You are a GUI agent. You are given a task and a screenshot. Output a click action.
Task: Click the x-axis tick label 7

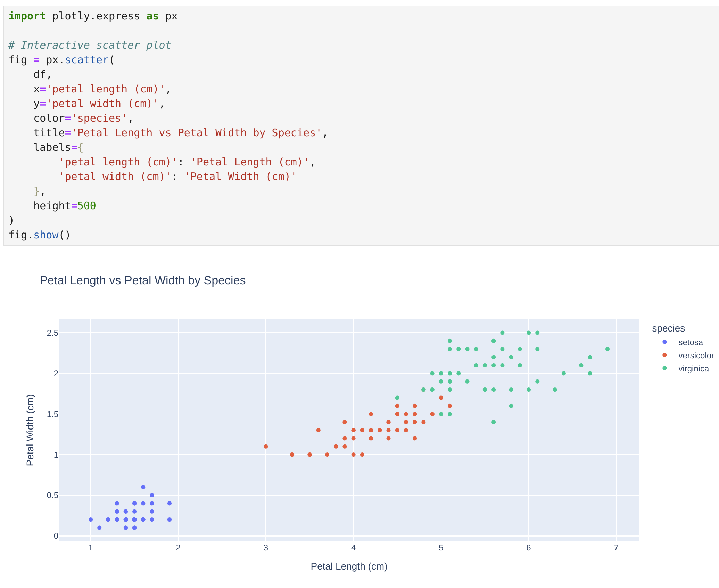616,548
